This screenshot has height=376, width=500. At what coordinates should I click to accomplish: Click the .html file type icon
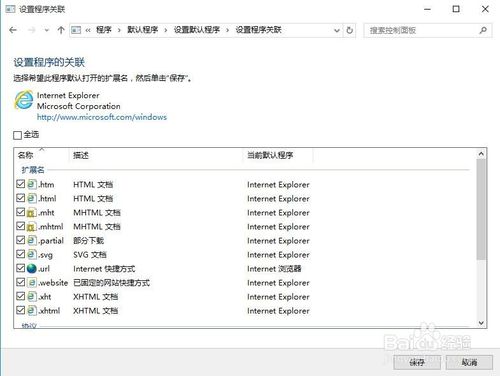pos(32,198)
